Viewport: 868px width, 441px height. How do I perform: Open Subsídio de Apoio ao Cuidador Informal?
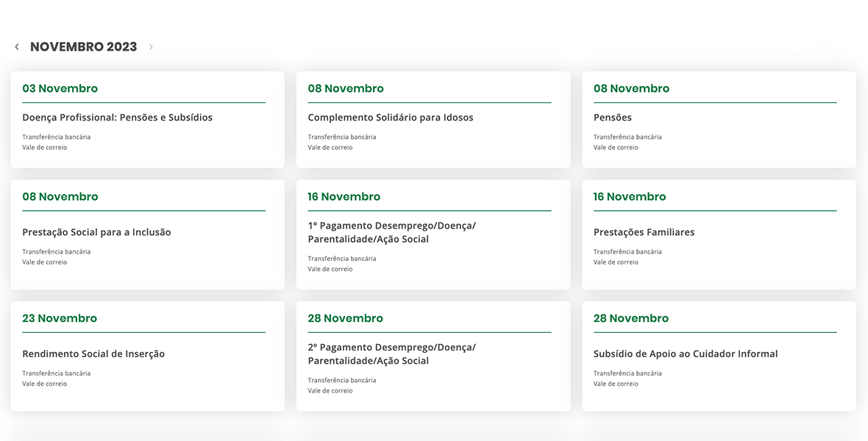click(x=685, y=354)
